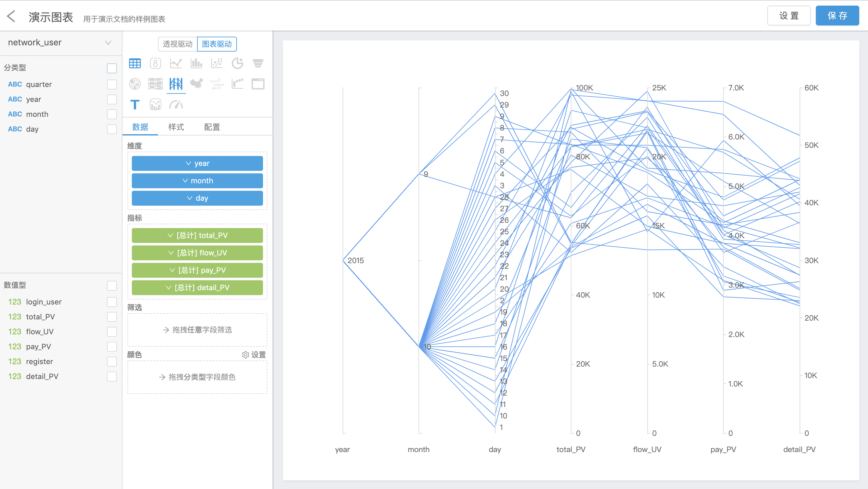This screenshot has height=489, width=868.
Task: Pick the pie chart type icon
Action: coord(237,63)
